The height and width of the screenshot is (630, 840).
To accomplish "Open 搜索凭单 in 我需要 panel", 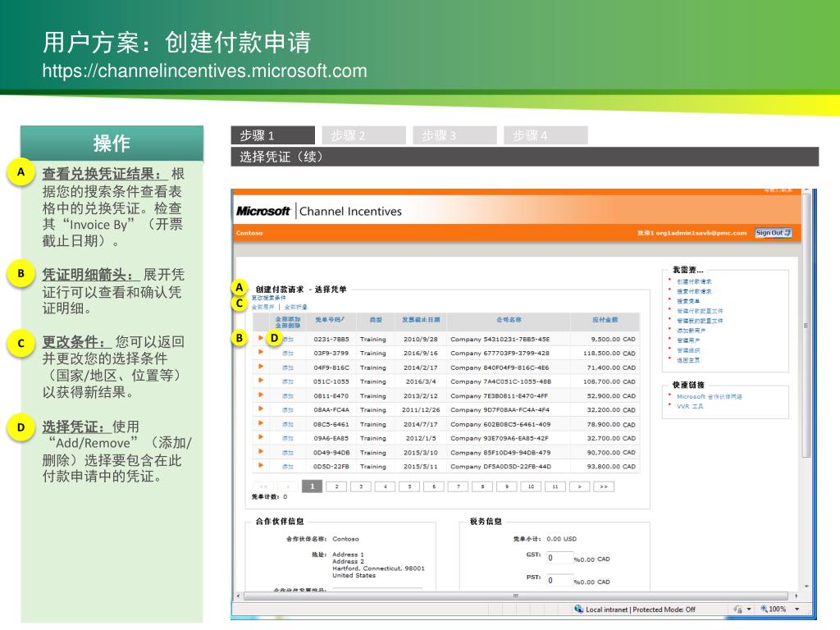I will [x=688, y=301].
